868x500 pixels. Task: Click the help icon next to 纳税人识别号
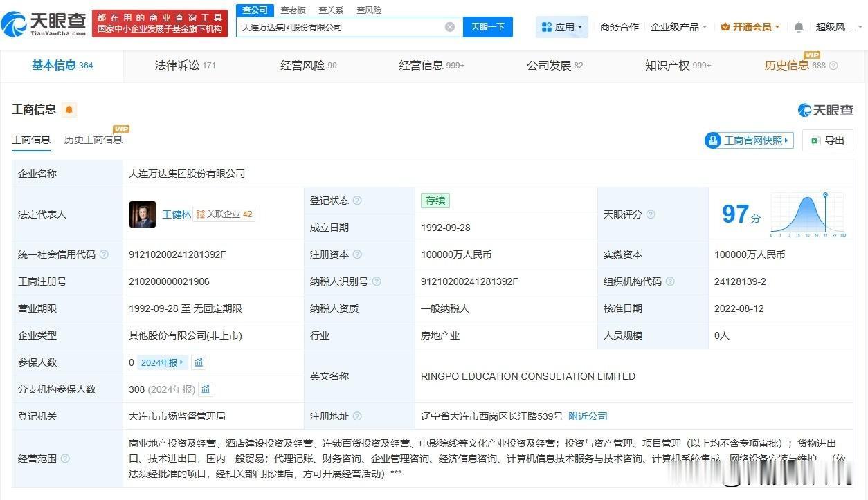pyautogui.click(x=377, y=281)
